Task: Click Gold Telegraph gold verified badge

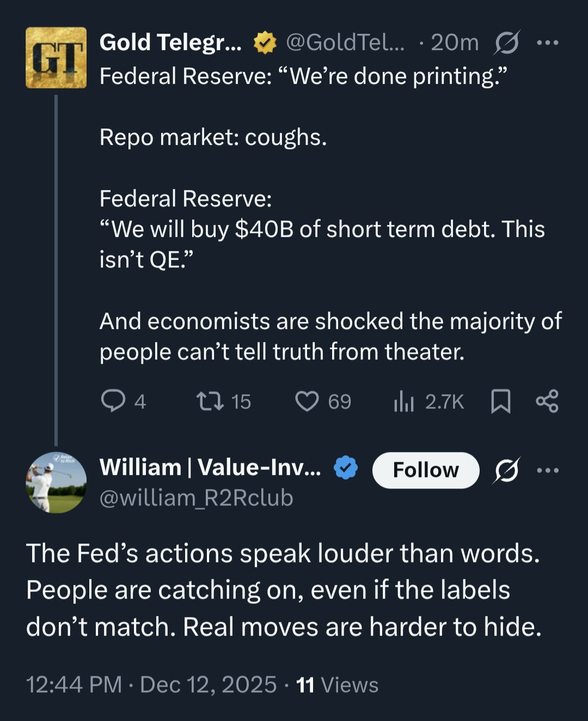Action: click(265, 42)
